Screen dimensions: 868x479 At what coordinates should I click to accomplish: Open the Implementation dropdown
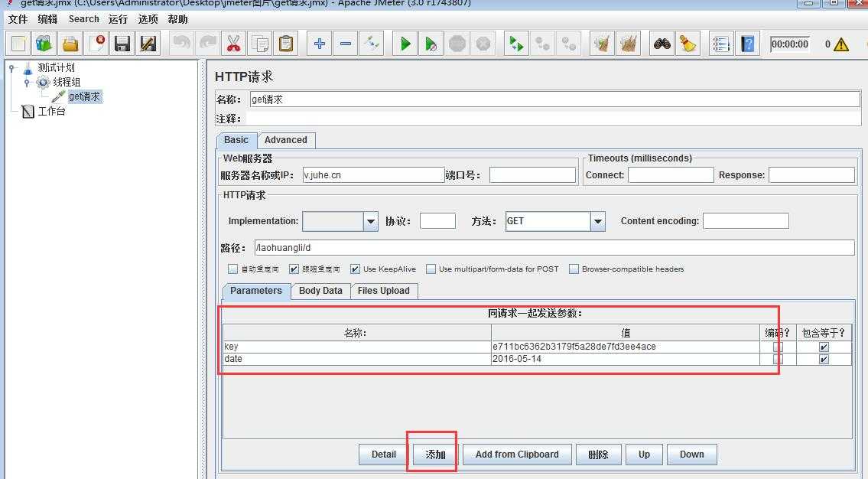[x=371, y=221]
